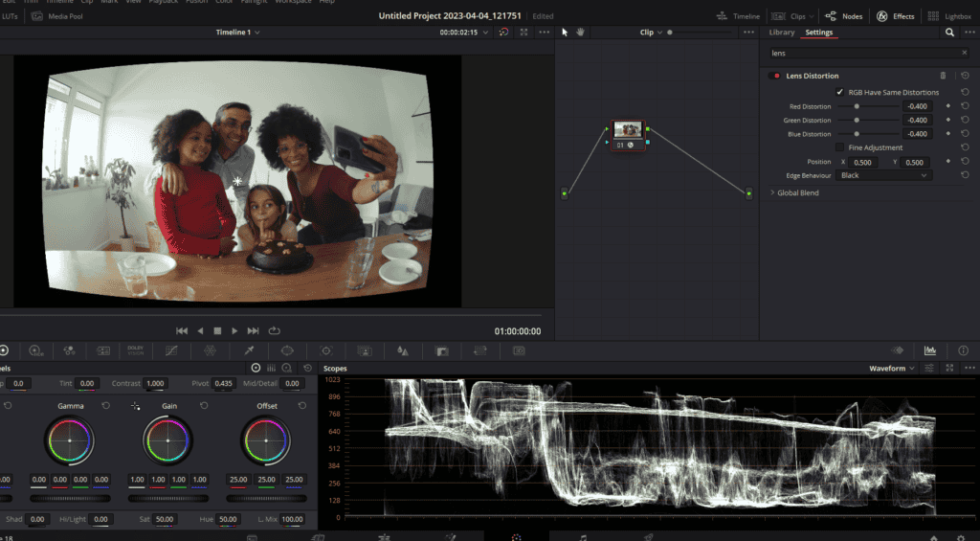Expand the viewer to full size
Image resolution: width=980 pixels, height=541 pixels.
click(x=523, y=32)
